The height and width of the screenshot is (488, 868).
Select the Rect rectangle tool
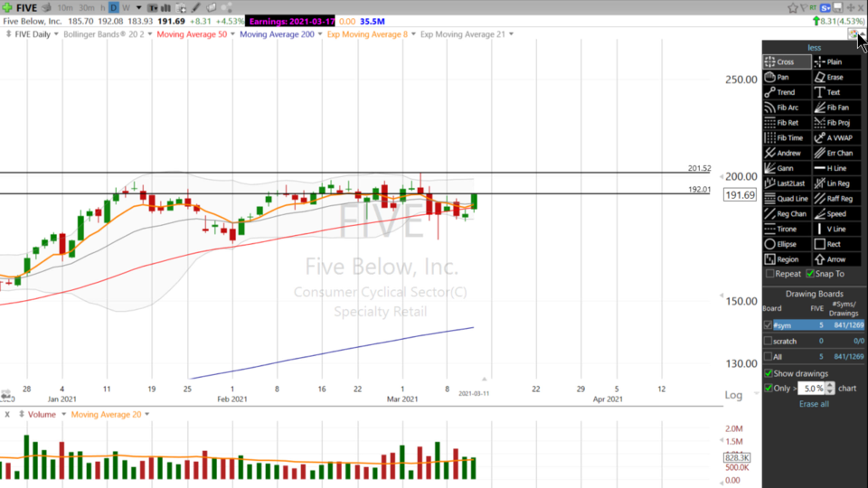836,244
